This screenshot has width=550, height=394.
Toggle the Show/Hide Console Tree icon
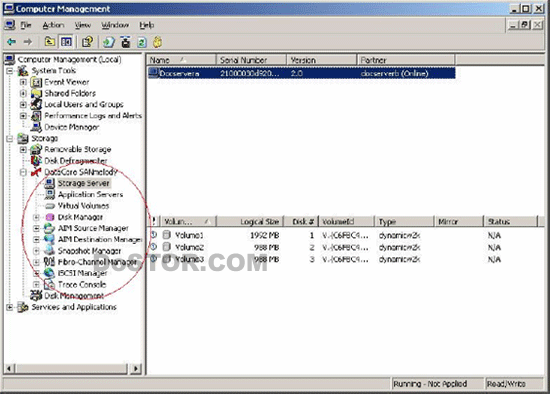point(66,42)
